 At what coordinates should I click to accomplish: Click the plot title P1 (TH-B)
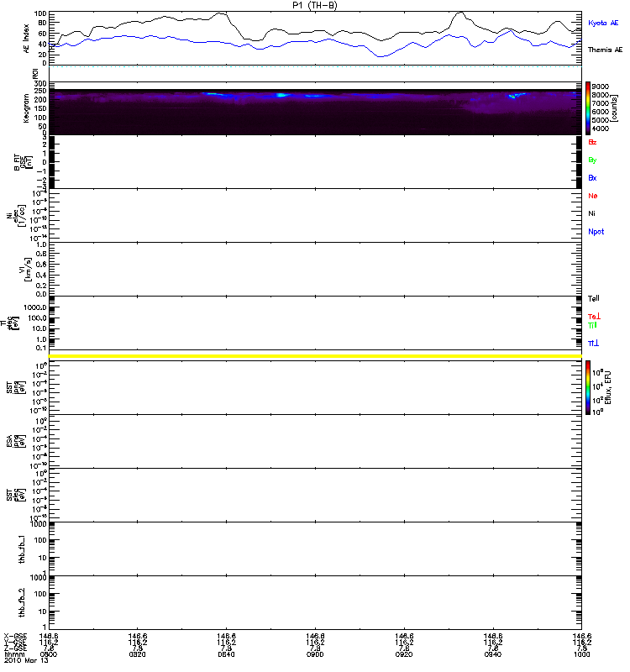click(314, 5)
